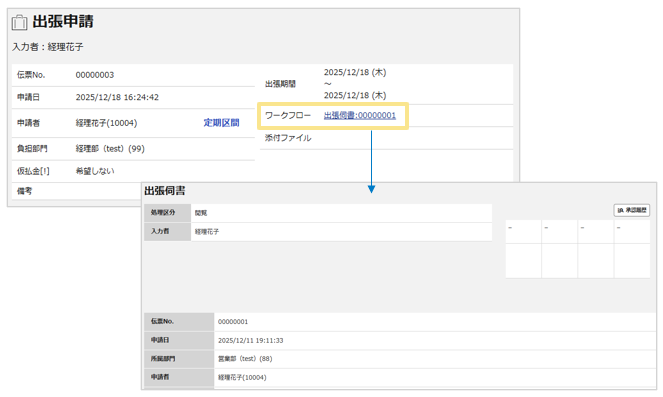
Task: Click the 出張伺書 panel heading
Action: pyautogui.click(x=165, y=191)
